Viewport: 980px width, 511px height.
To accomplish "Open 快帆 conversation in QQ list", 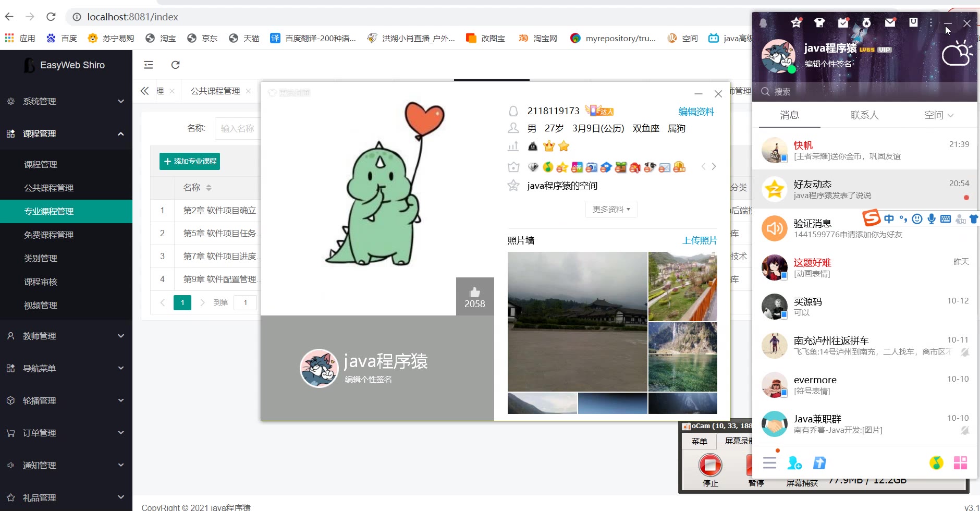I will [865, 150].
